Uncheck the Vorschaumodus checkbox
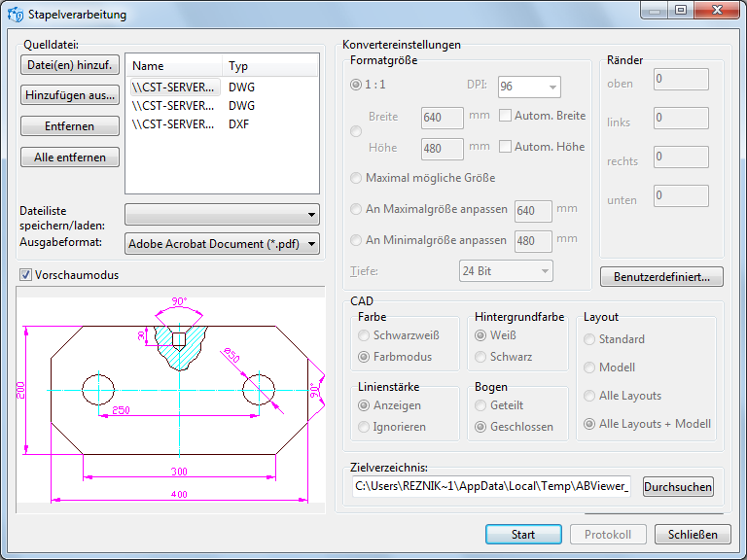Image resolution: width=747 pixels, height=560 pixels. (25, 275)
